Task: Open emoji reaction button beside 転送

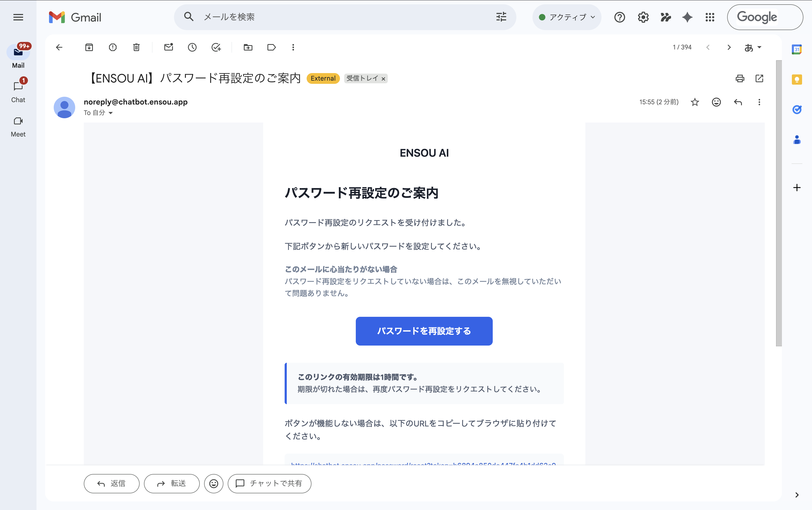Action: coord(214,483)
